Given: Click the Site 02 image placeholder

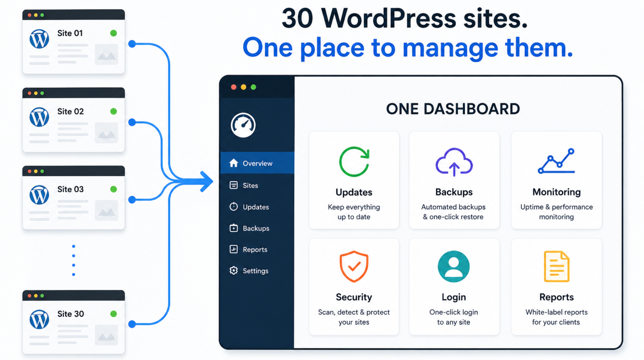Looking at the screenshot, I should click(106, 133).
